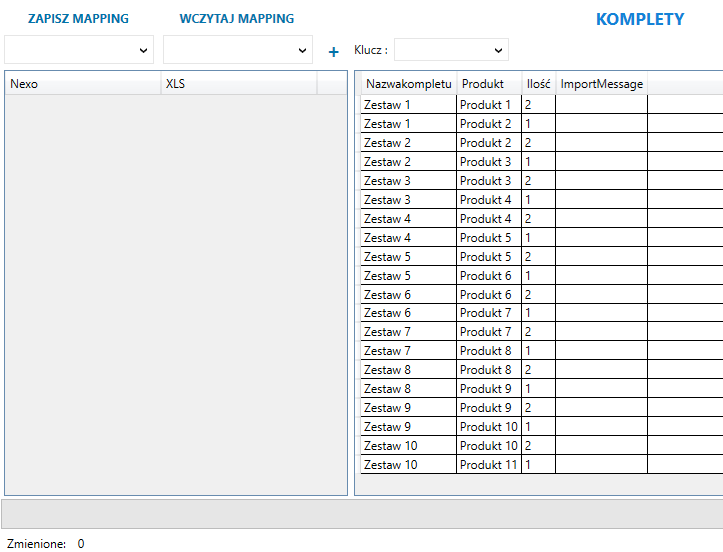Open the dropdown under ZAPISZ MAPPING
The width and height of the screenshot is (723, 552).
click(x=79, y=49)
